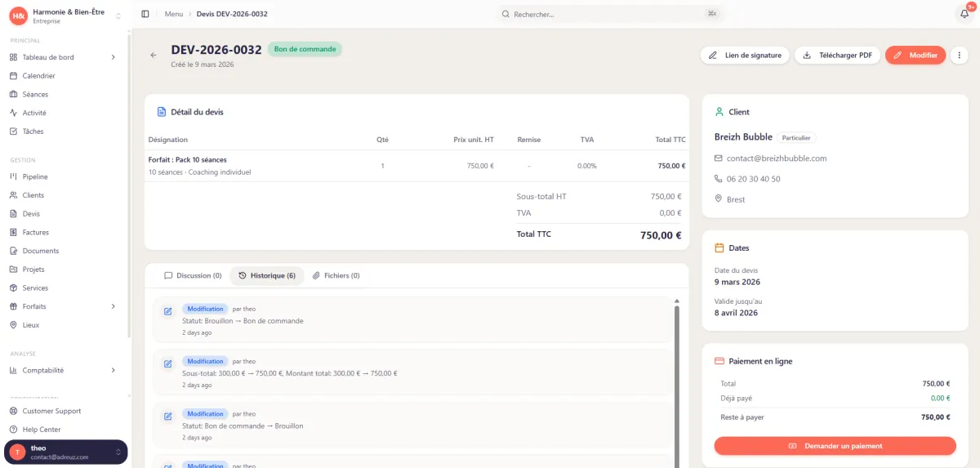980x468 pixels.
Task: Expand the Forfaits submenu chevron
Action: [x=113, y=306]
